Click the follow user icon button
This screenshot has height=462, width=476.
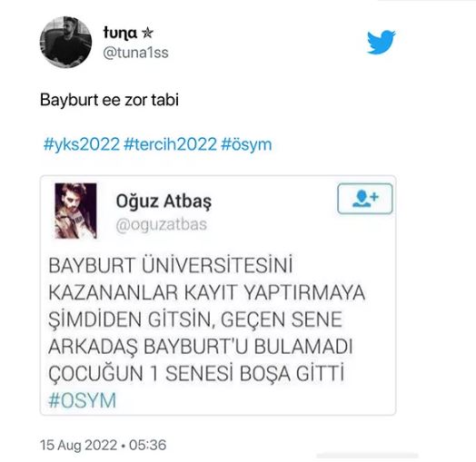(365, 199)
